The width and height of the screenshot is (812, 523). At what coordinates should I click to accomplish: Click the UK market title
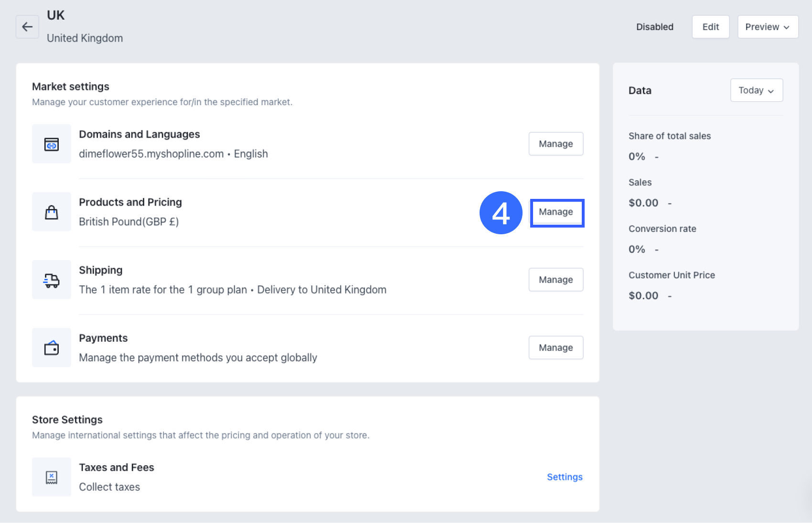click(55, 15)
